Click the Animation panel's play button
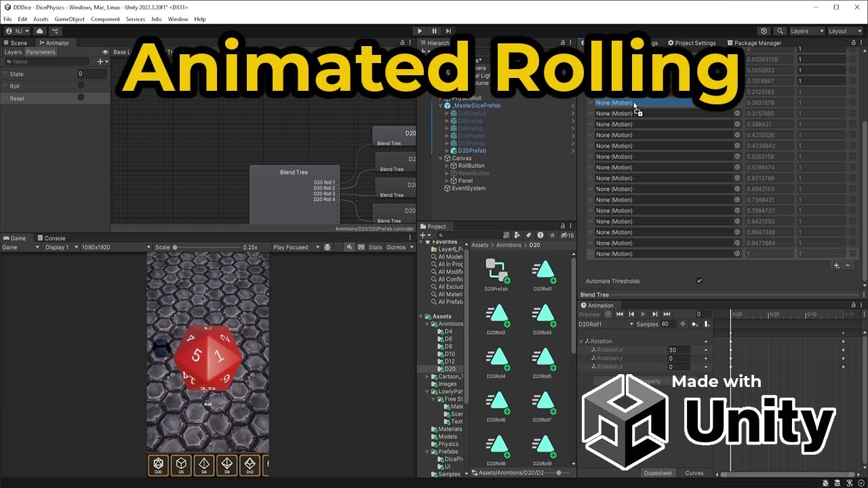Image resolution: width=868 pixels, height=488 pixels. click(x=643, y=314)
